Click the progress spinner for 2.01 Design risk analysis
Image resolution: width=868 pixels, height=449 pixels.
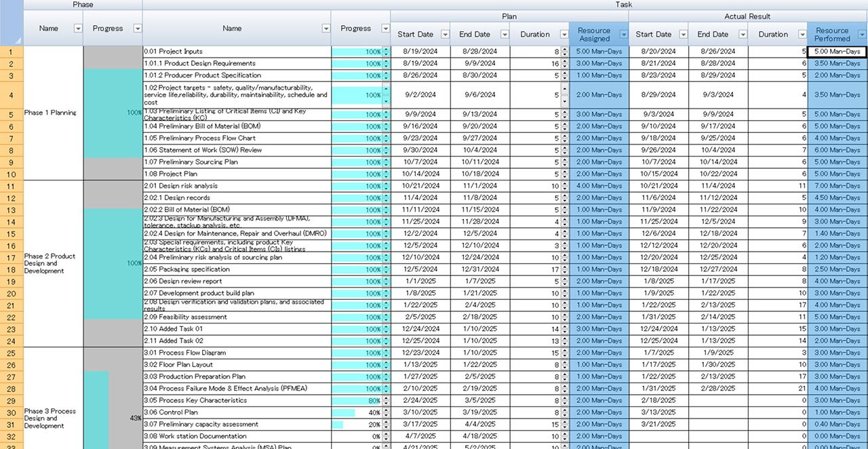pyautogui.click(x=387, y=186)
